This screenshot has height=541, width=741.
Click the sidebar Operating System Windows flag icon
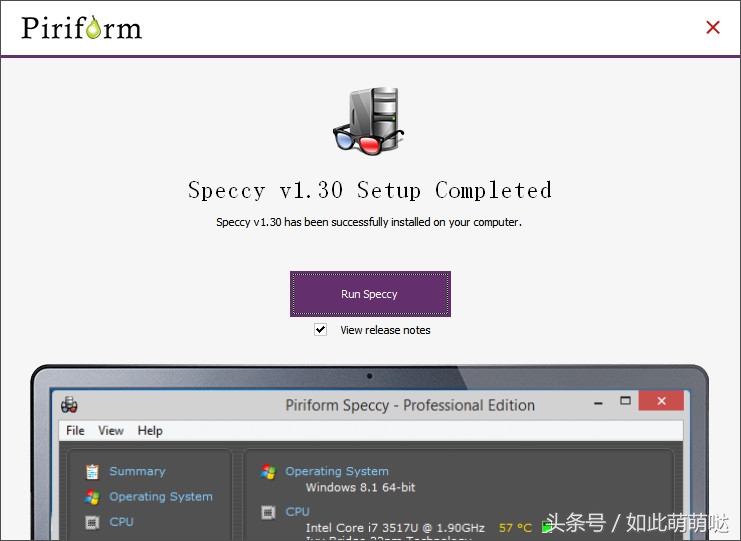click(92, 497)
